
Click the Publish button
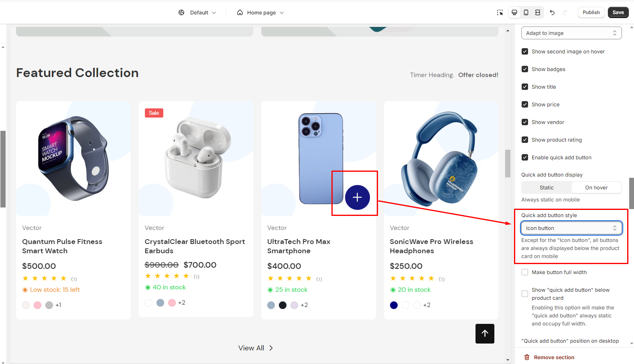(591, 12)
